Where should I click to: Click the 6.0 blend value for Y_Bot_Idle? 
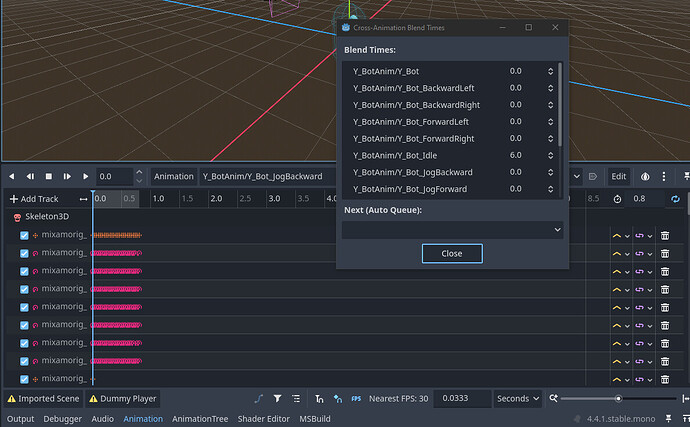click(x=515, y=155)
